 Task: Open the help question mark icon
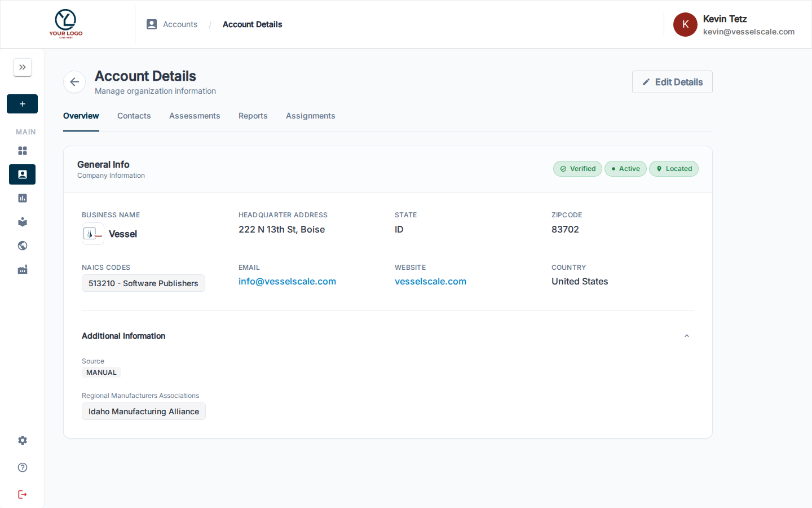[x=23, y=467]
